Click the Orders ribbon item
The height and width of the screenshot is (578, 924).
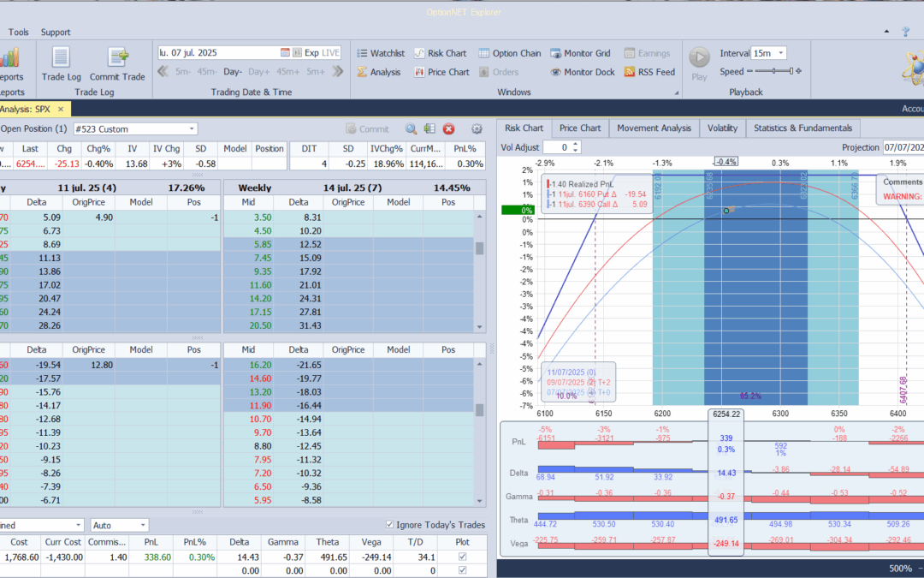(499, 72)
